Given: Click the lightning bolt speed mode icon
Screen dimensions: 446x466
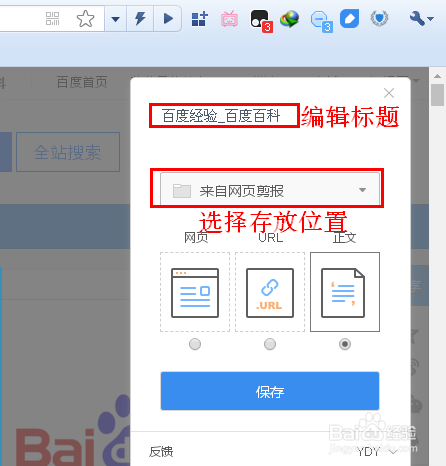Looking at the screenshot, I should click(140, 19).
